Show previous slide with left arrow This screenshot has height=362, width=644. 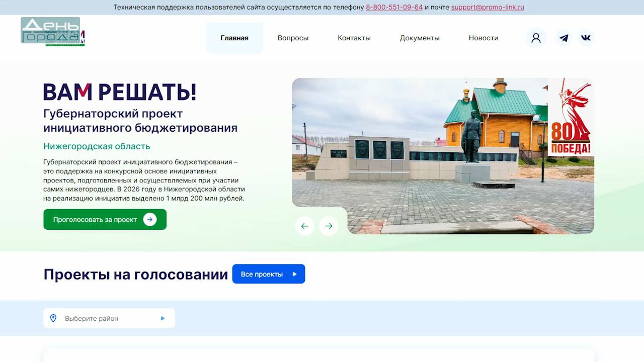[304, 226]
